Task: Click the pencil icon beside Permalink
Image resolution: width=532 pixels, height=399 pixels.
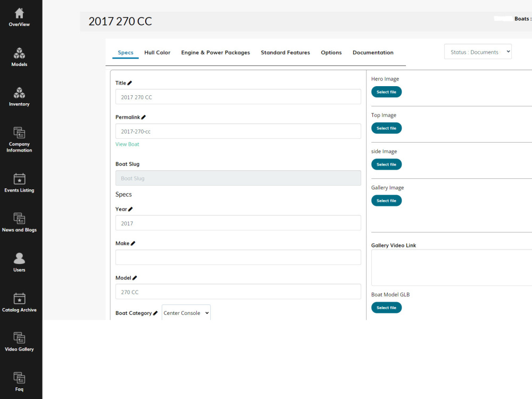Action: coord(144,117)
